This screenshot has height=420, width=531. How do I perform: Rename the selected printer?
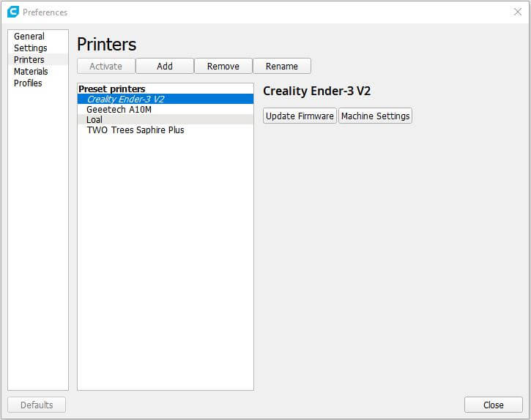(x=281, y=66)
